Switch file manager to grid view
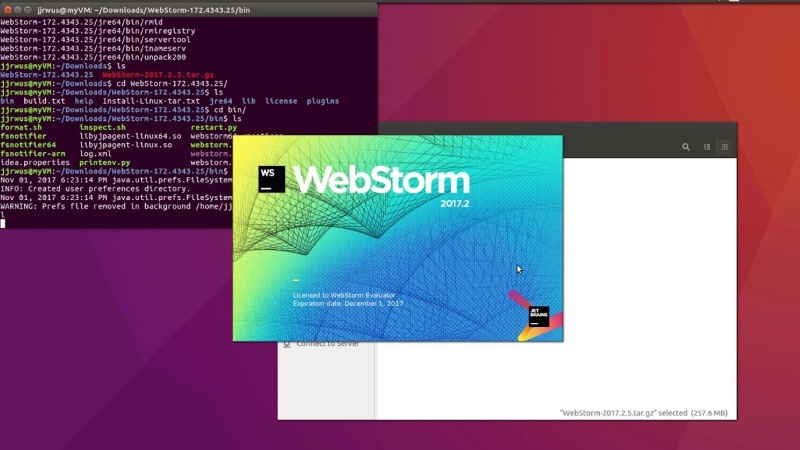The width and height of the screenshot is (800, 450). (724, 147)
